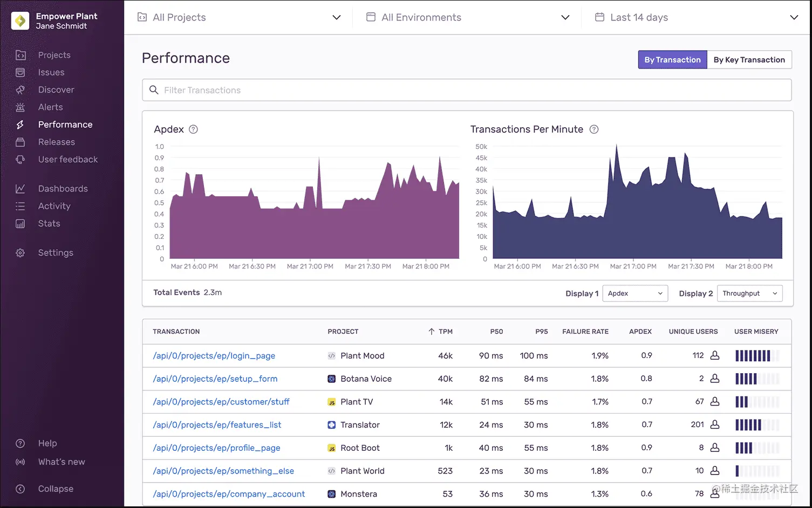The height and width of the screenshot is (508, 812).
Task: Click the User feedback icon
Action: [x=21, y=160]
